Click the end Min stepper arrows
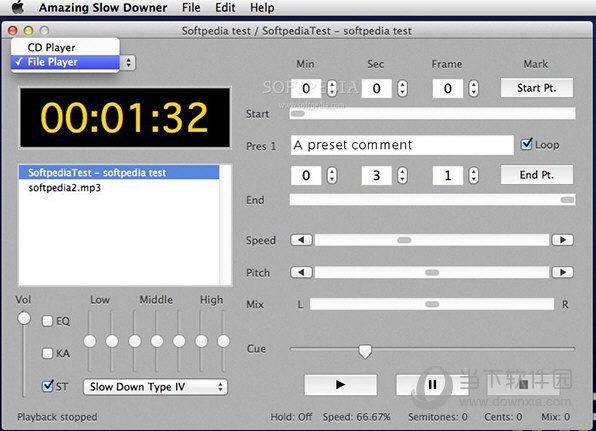This screenshot has width=596, height=431. 332,175
